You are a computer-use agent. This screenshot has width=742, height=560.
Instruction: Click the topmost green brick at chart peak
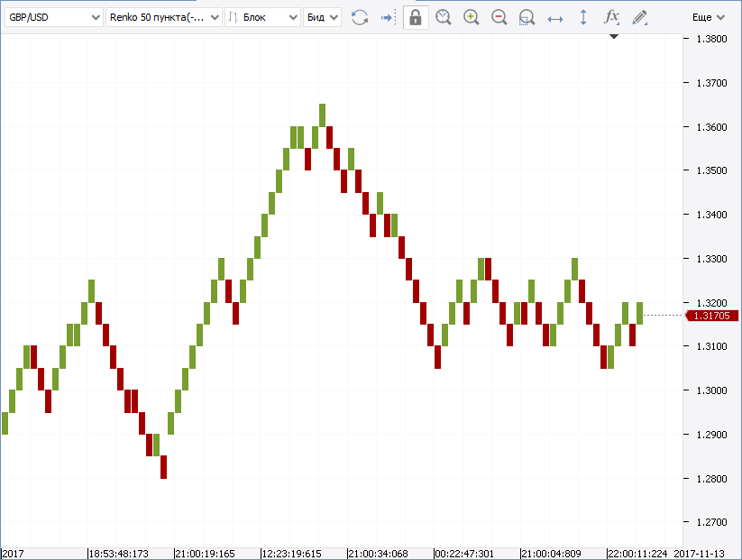click(322, 115)
